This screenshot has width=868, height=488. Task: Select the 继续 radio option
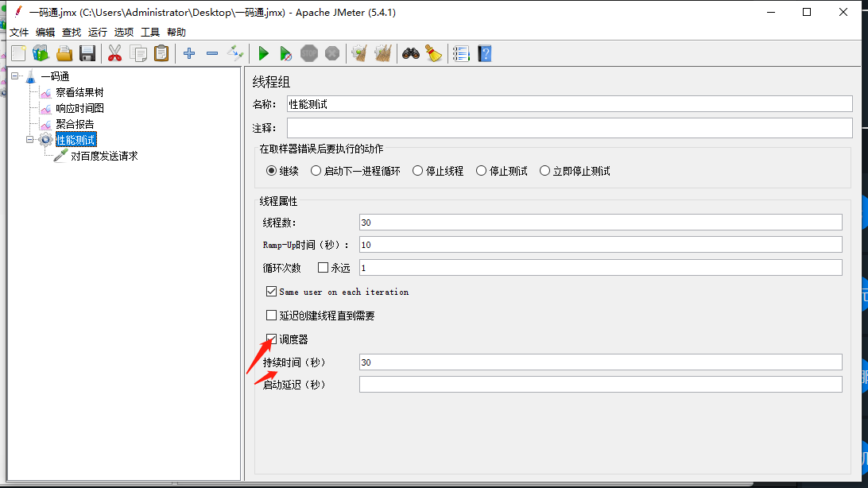click(x=271, y=171)
